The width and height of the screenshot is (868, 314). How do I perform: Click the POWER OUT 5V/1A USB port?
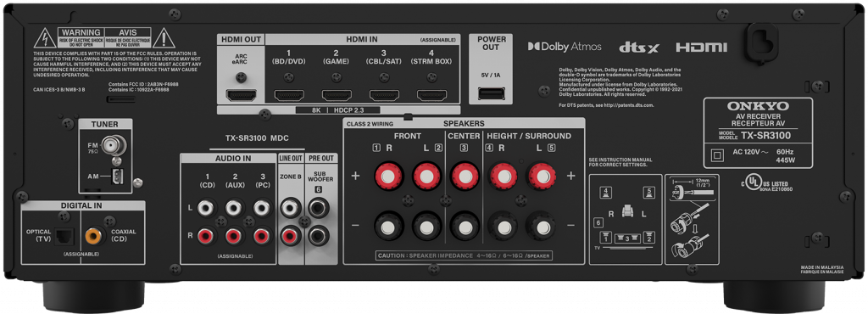point(491,93)
